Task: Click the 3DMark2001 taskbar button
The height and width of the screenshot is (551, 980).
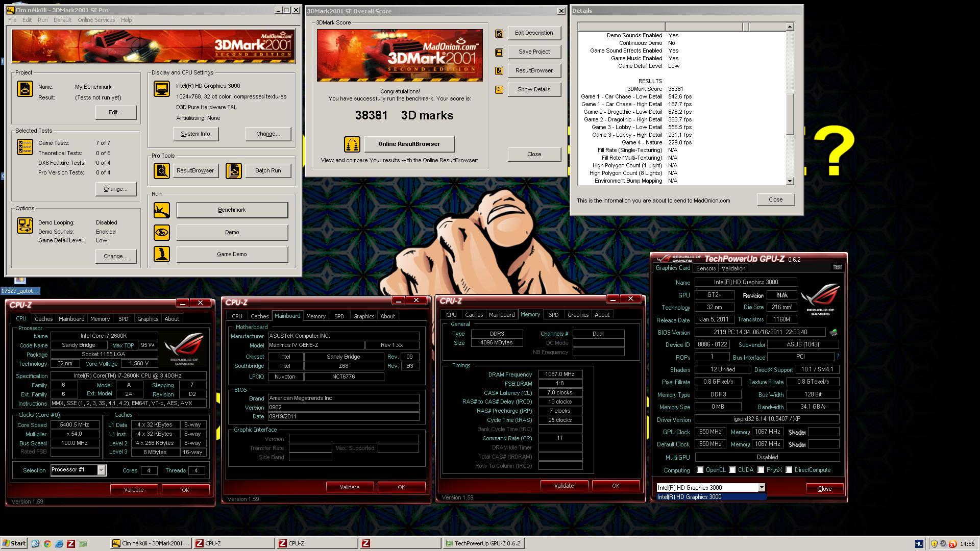Action: pyautogui.click(x=151, y=544)
